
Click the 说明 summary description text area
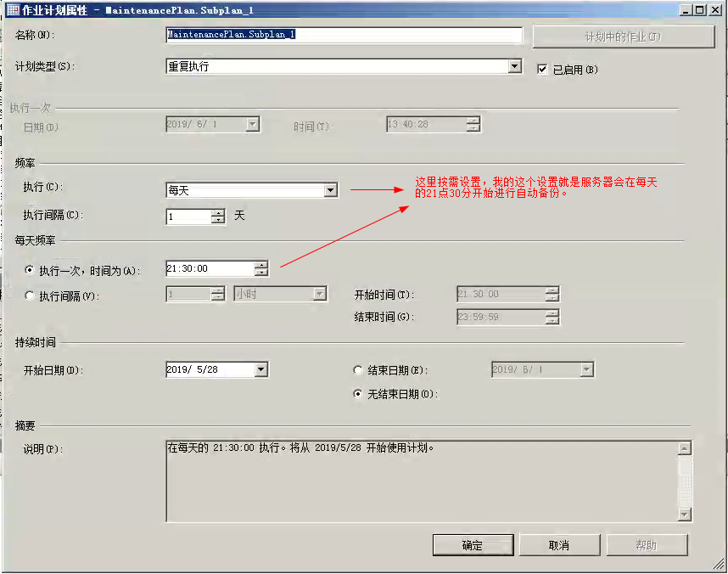[420, 480]
